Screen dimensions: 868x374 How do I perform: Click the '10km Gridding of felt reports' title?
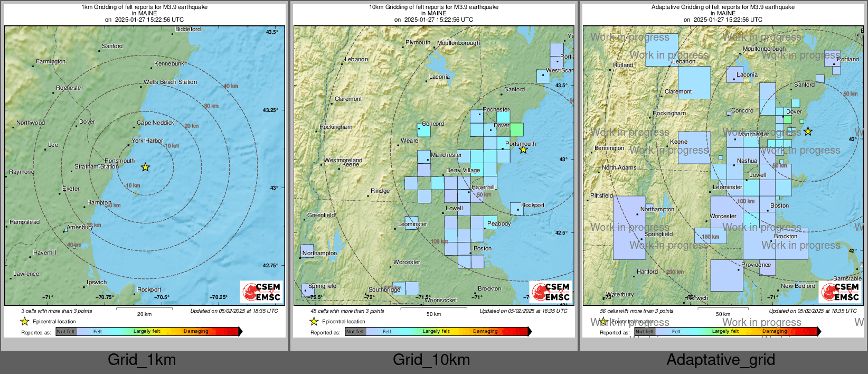[x=433, y=7]
